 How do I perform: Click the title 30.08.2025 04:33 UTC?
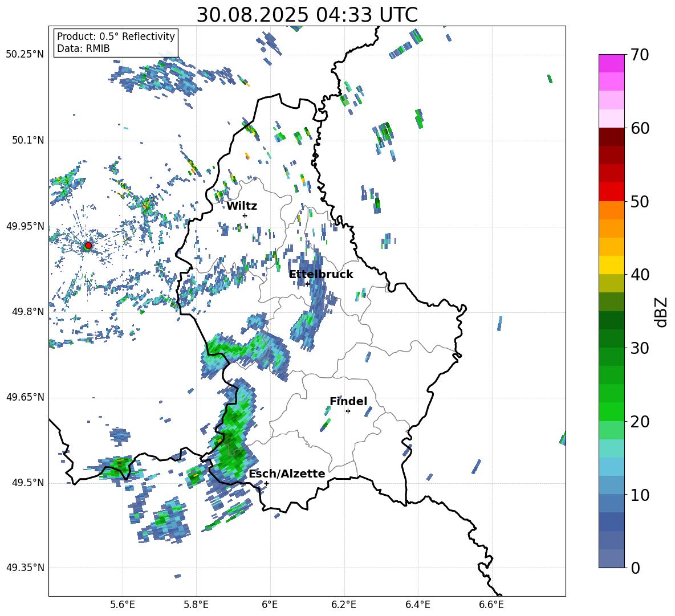307,15
